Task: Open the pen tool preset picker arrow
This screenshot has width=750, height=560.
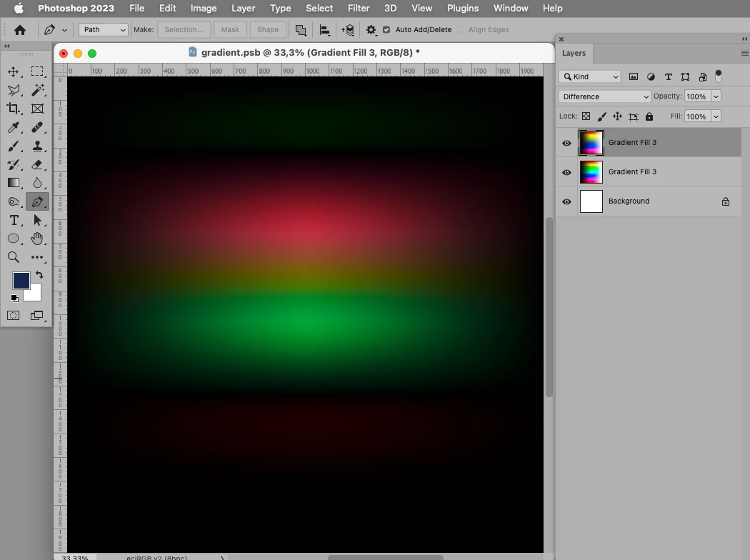Action: click(x=64, y=30)
